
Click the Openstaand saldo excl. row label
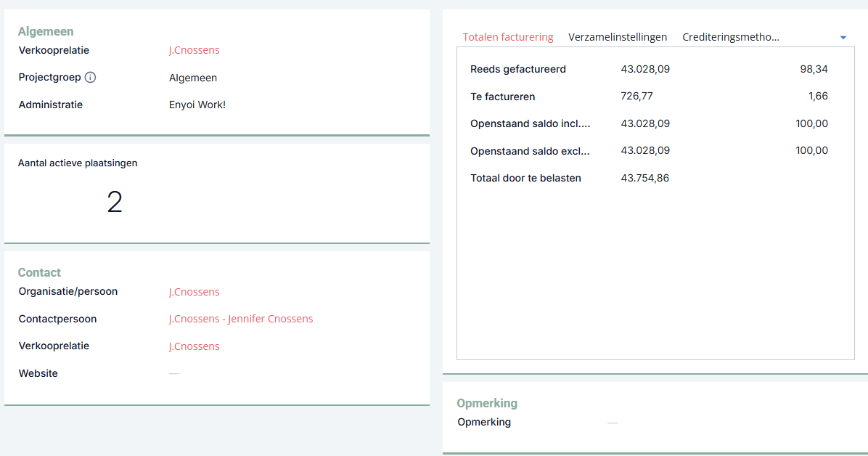pos(530,151)
